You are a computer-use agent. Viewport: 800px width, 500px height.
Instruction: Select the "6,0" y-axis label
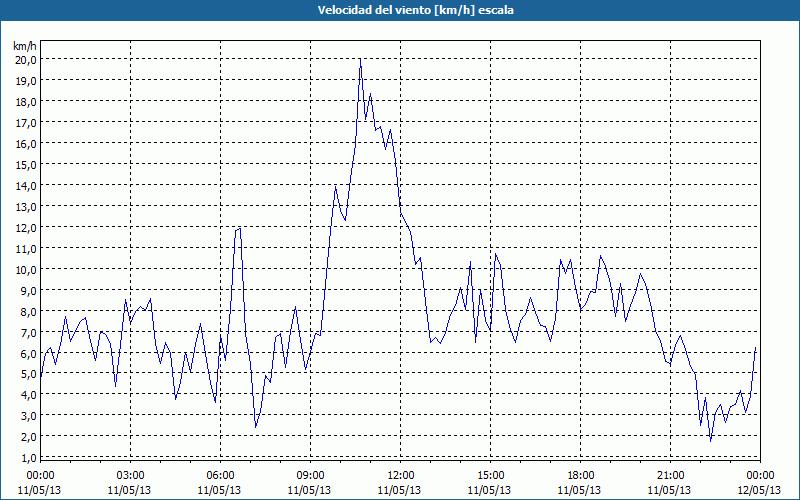tap(28, 353)
